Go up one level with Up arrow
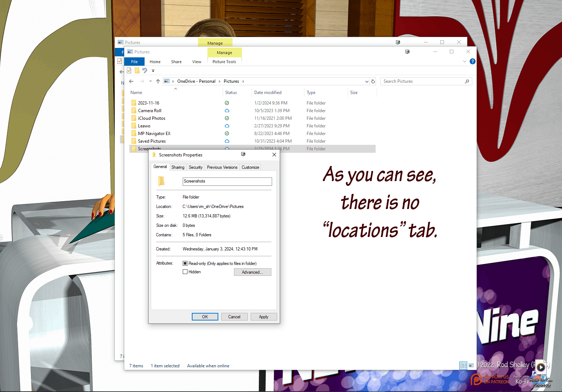The image size is (562, 392). pyautogui.click(x=158, y=81)
